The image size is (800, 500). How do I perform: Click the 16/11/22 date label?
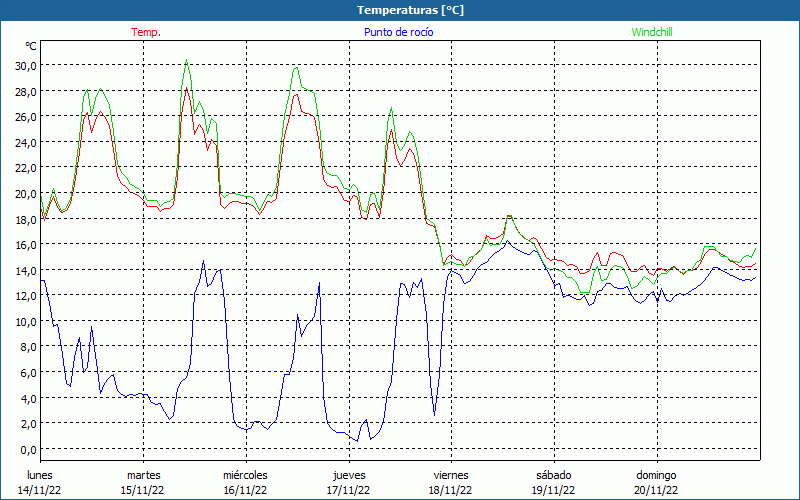coord(245,490)
